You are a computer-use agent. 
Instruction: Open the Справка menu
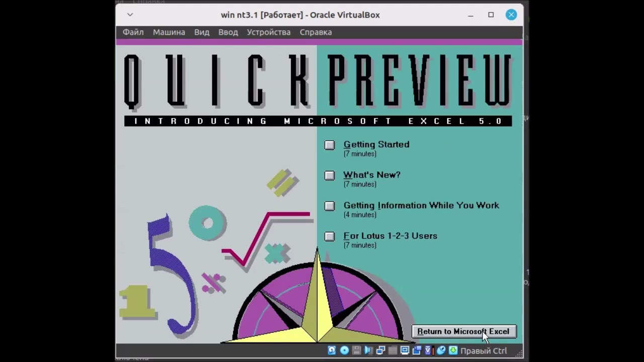click(316, 32)
